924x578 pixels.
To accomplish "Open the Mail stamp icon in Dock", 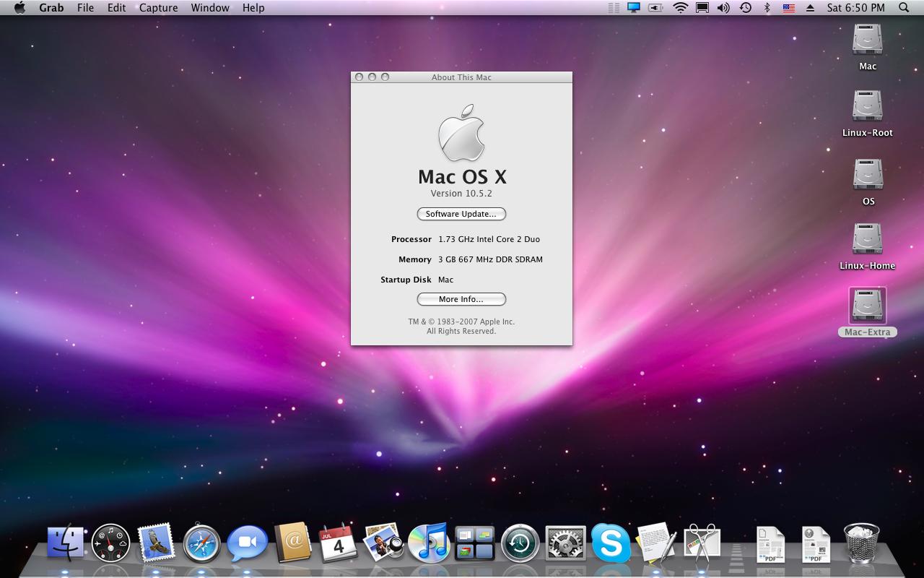I will pyautogui.click(x=156, y=543).
